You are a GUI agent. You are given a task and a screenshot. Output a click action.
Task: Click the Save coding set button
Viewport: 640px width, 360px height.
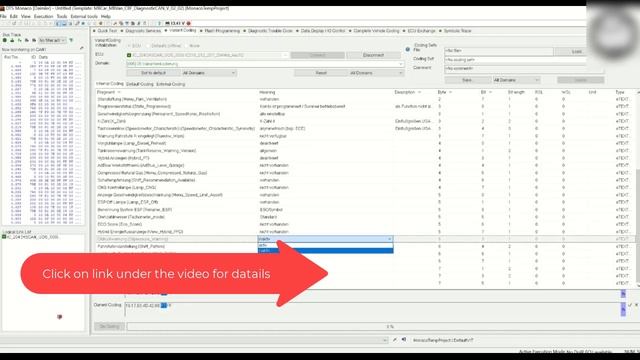[467, 80]
